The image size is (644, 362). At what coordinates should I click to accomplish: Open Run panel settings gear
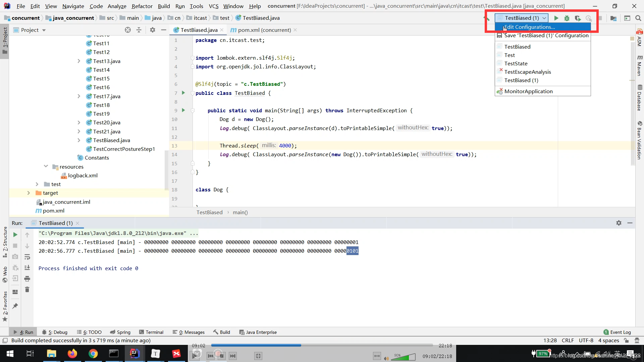point(619,223)
